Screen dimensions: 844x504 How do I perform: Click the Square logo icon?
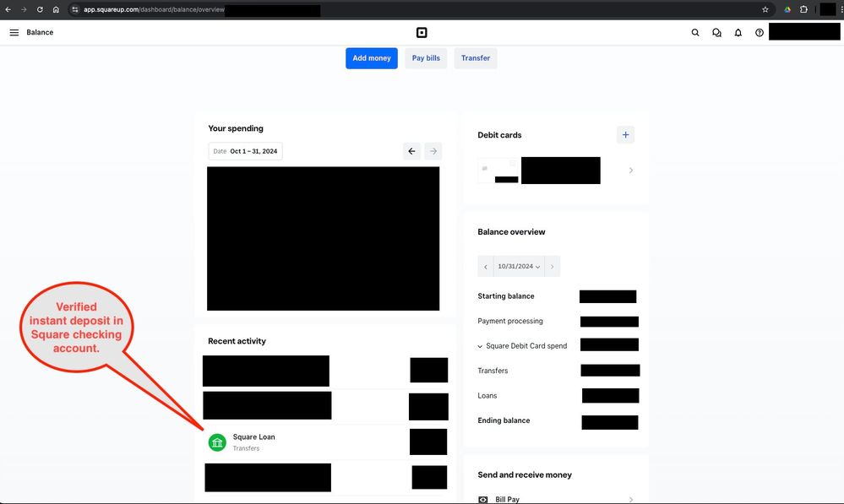click(x=422, y=33)
